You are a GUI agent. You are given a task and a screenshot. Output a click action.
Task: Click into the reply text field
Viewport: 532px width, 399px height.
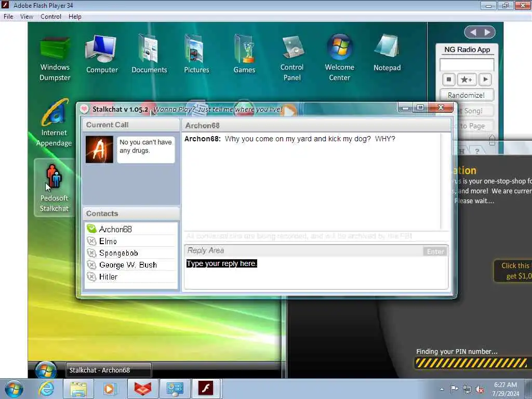316,273
